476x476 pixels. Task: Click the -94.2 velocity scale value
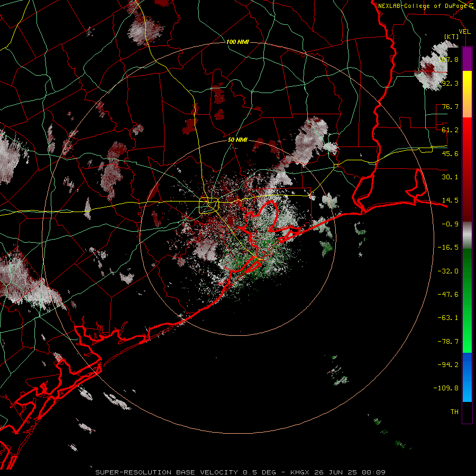click(x=448, y=364)
